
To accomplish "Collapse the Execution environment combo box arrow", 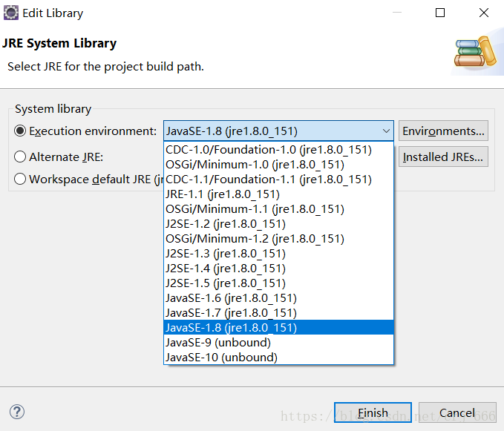I will [386, 131].
